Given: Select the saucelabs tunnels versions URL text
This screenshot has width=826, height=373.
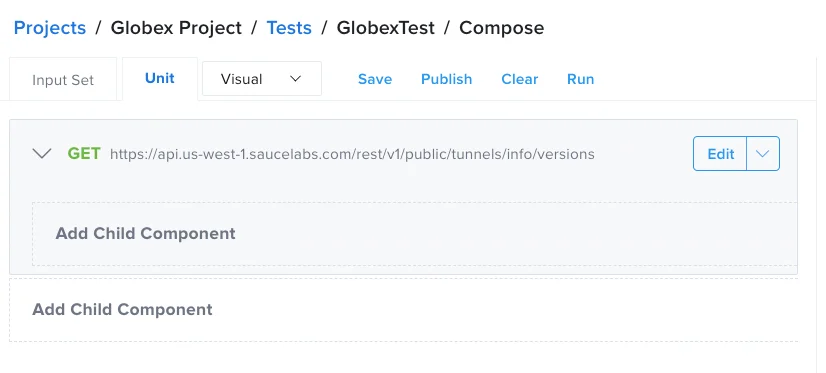Looking at the screenshot, I should point(352,154).
